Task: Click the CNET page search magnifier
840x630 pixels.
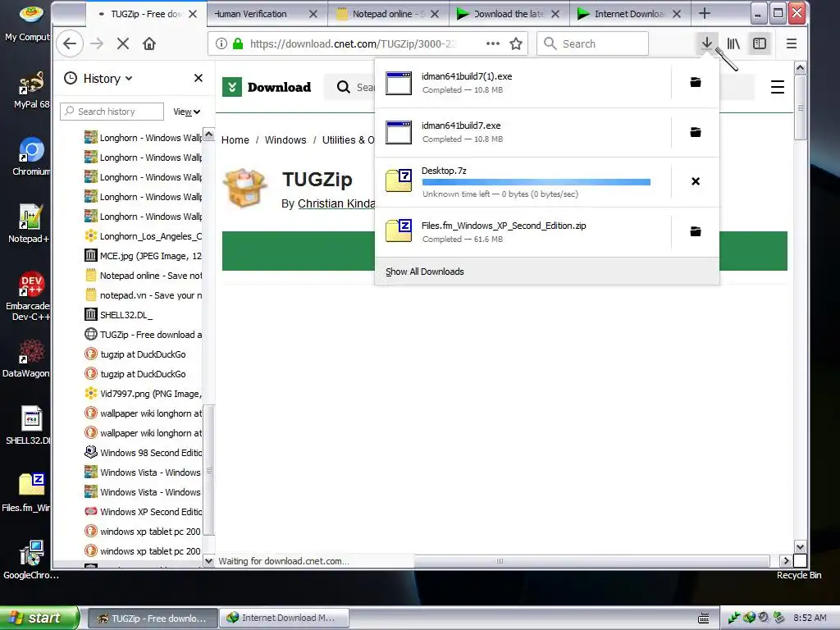Action: (x=344, y=87)
